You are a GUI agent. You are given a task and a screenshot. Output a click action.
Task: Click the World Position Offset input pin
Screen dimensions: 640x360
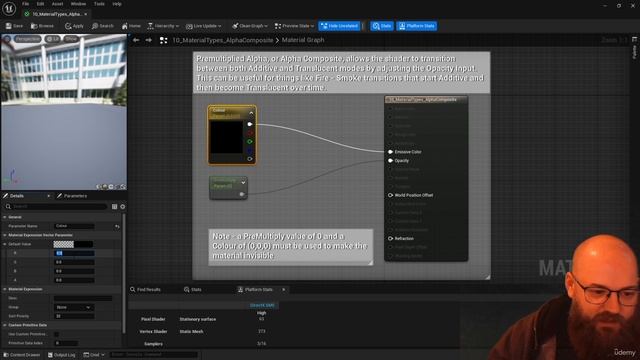390,196
